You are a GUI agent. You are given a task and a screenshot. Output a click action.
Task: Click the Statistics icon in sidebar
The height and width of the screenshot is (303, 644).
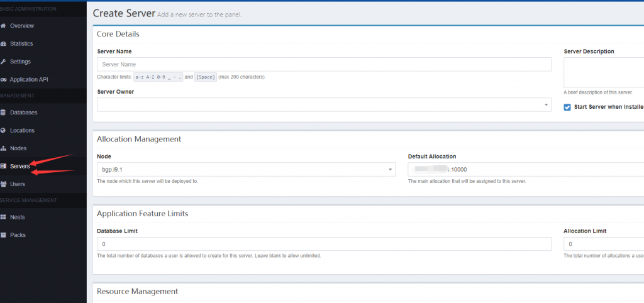[4, 44]
